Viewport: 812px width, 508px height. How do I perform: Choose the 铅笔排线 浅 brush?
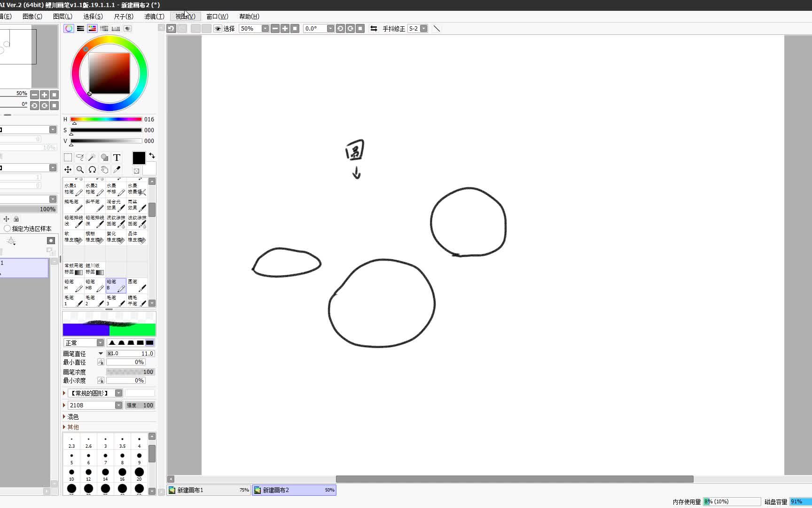(x=73, y=221)
